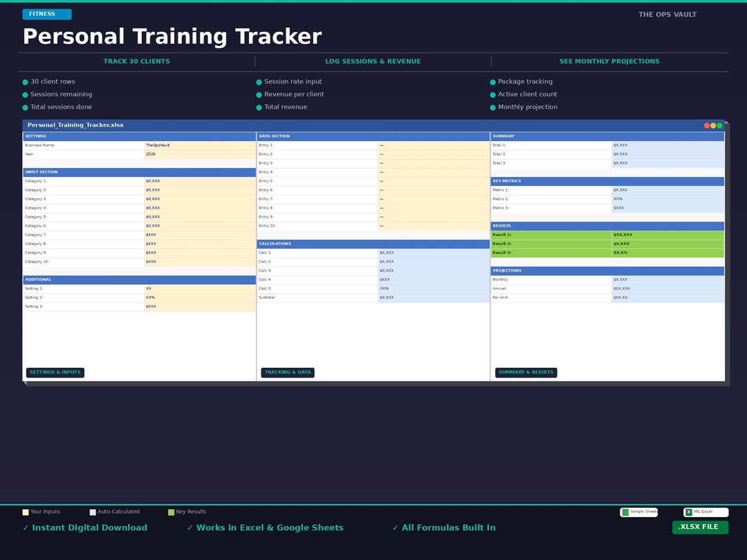Select the SEE MONTHLY PROJECTIONS heading

(609, 62)
